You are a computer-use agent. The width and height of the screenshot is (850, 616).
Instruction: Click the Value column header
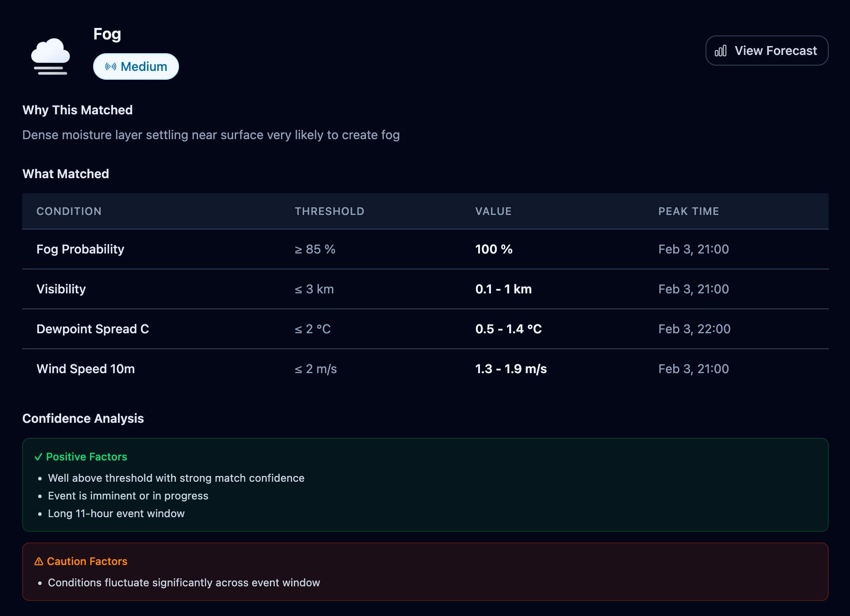click(493, 211)
